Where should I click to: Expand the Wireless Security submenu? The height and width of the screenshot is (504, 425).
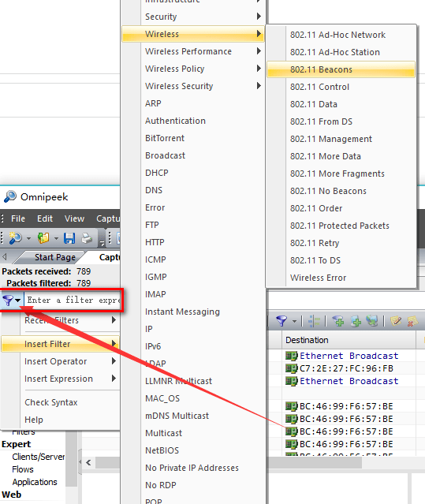coord(259,86)
